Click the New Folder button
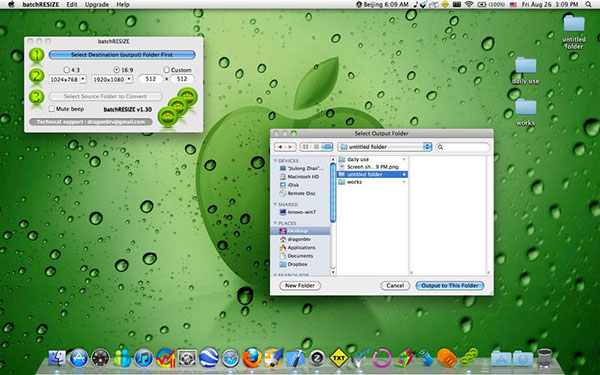 [300, 285]
